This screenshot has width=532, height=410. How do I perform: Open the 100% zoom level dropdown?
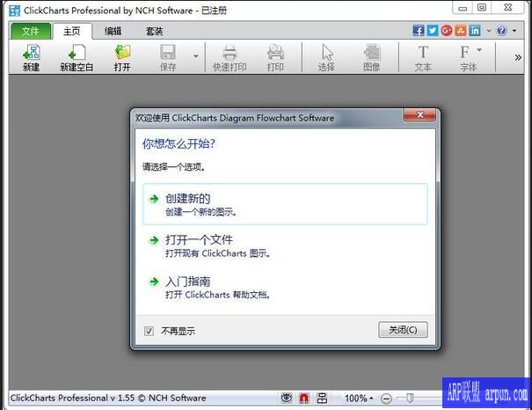coord(359,398)
